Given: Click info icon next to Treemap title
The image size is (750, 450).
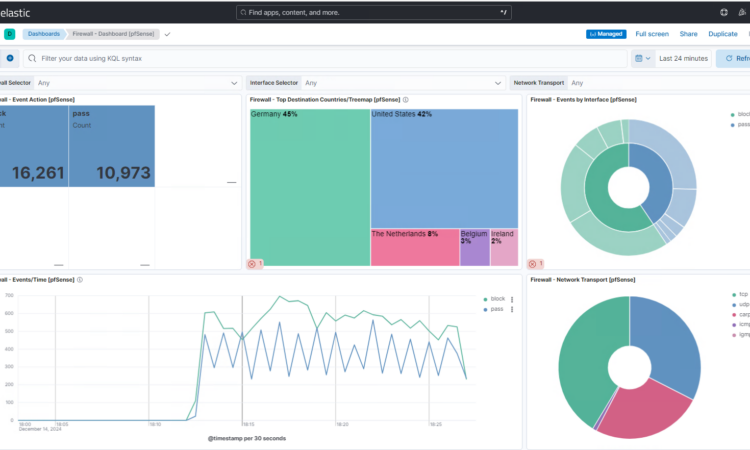Looking at the screenshot, I should [406, 100].
